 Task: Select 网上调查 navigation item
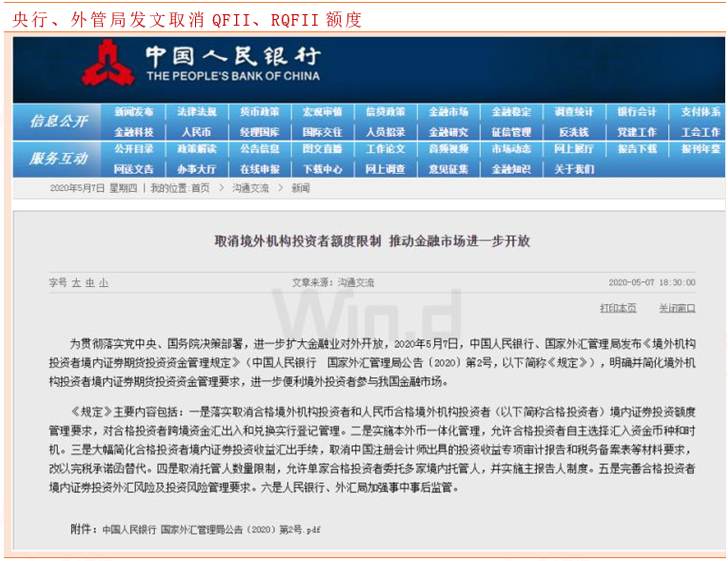tap(385, 169)
